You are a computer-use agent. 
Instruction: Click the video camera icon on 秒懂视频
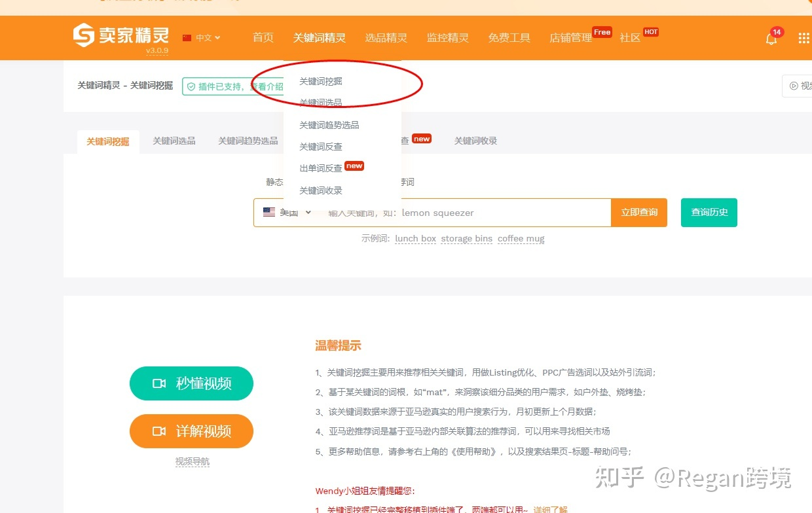158,383
